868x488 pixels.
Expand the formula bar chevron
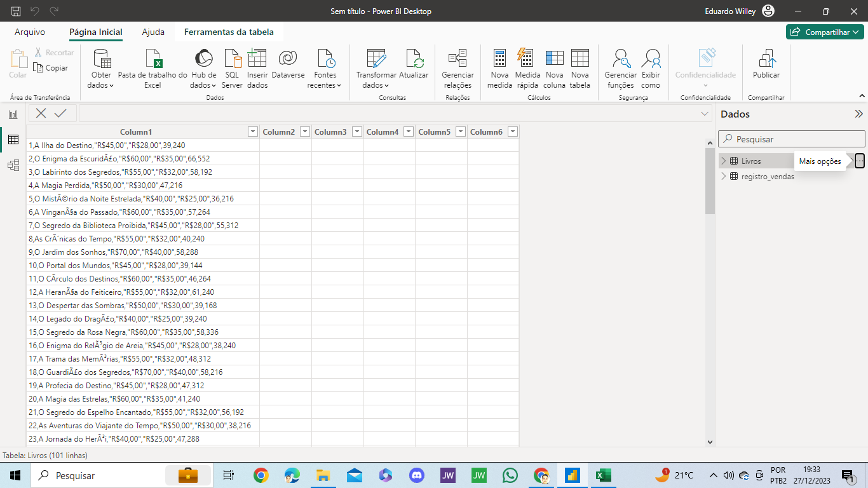tap(705, 113)
